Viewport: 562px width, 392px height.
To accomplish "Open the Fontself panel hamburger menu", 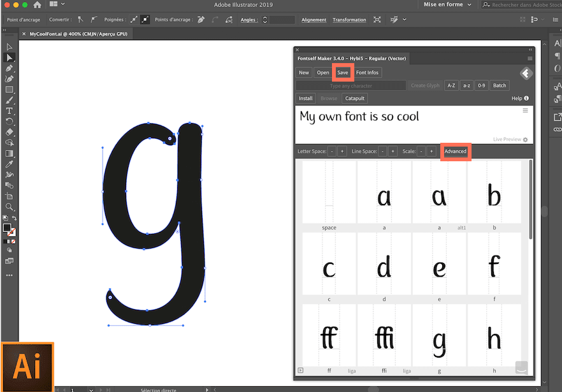I will pyautogui.click(x=531, y=57).
